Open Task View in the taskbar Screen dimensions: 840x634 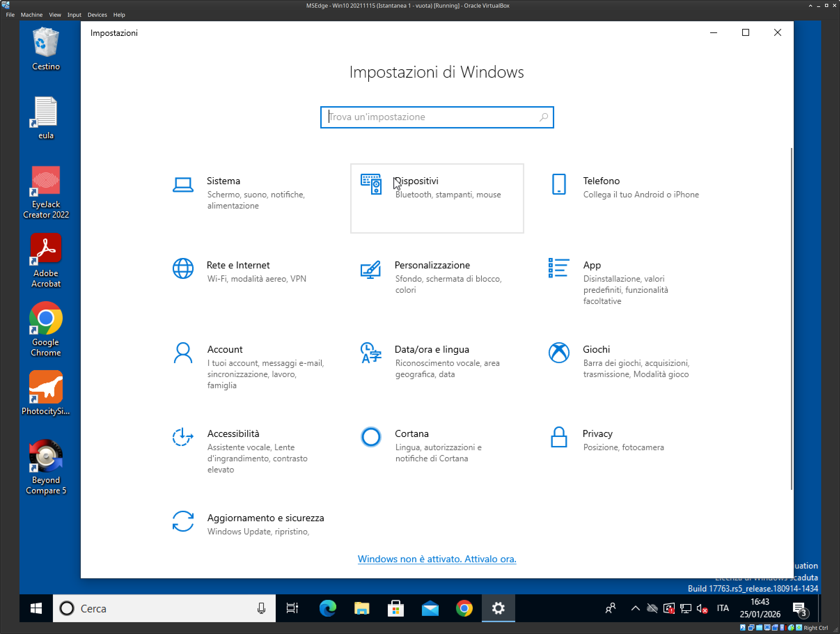point(292,609)
